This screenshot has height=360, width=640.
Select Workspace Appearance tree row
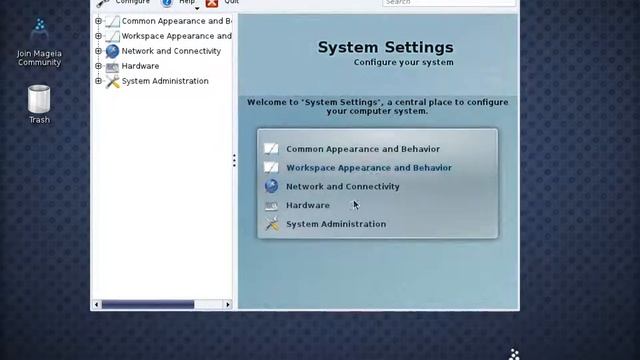(x=176, y=36)
